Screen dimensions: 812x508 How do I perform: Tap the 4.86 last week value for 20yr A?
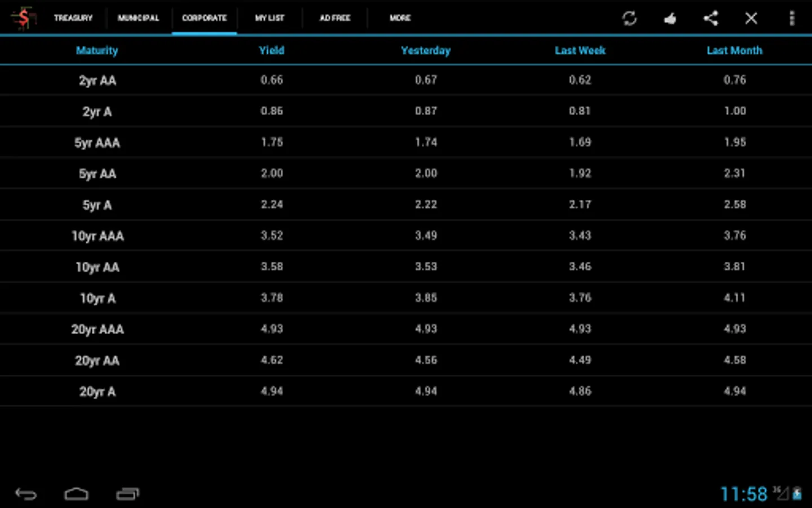[580, 391]
